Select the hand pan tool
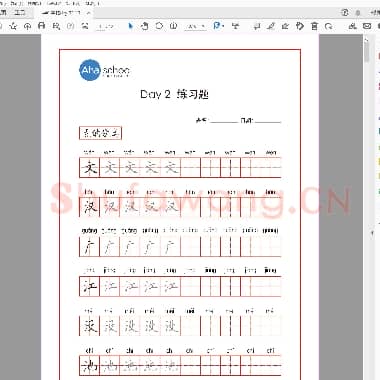Viewport: 380px width, 380px height. (x=144, y=26)
